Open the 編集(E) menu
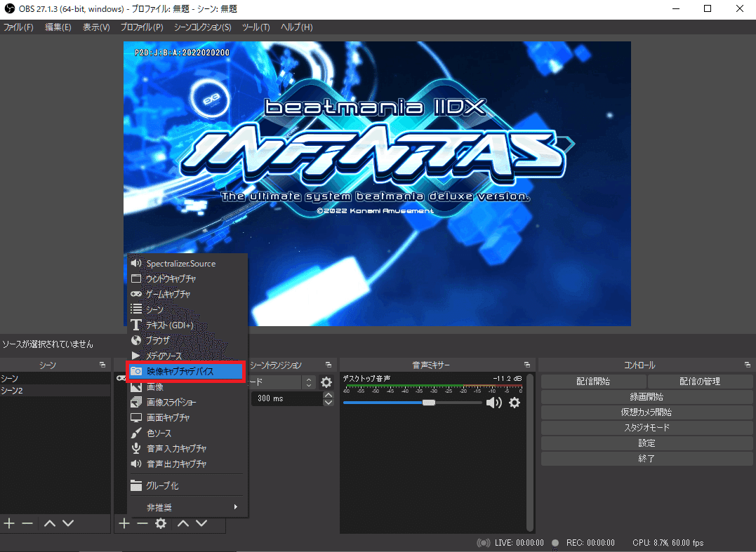Image resolution: width=756 pixels, height=552 pixels. [x=58, y=27]
